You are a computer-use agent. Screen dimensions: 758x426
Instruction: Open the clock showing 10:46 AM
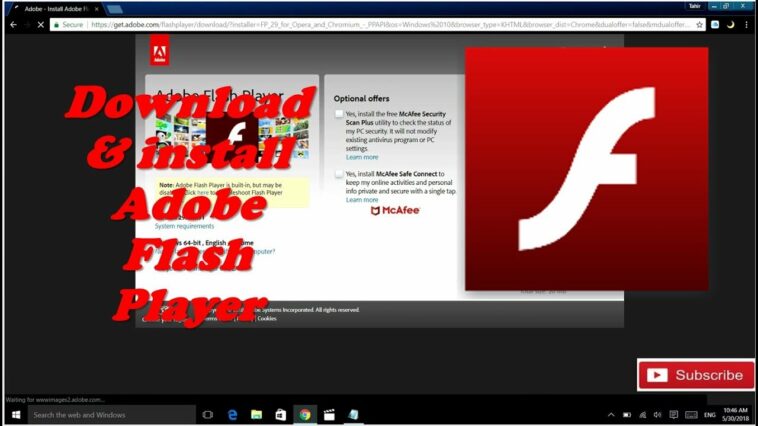735,414
